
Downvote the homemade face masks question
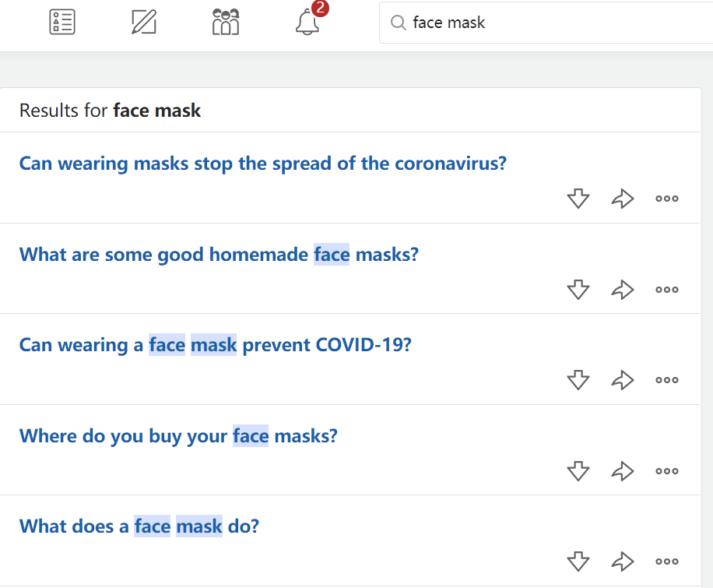(578, 290)
